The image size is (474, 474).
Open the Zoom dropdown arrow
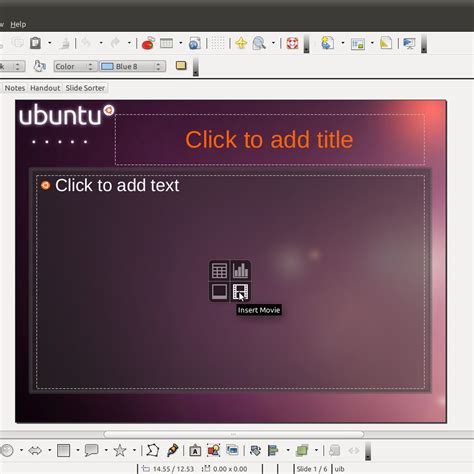(273, 43)
